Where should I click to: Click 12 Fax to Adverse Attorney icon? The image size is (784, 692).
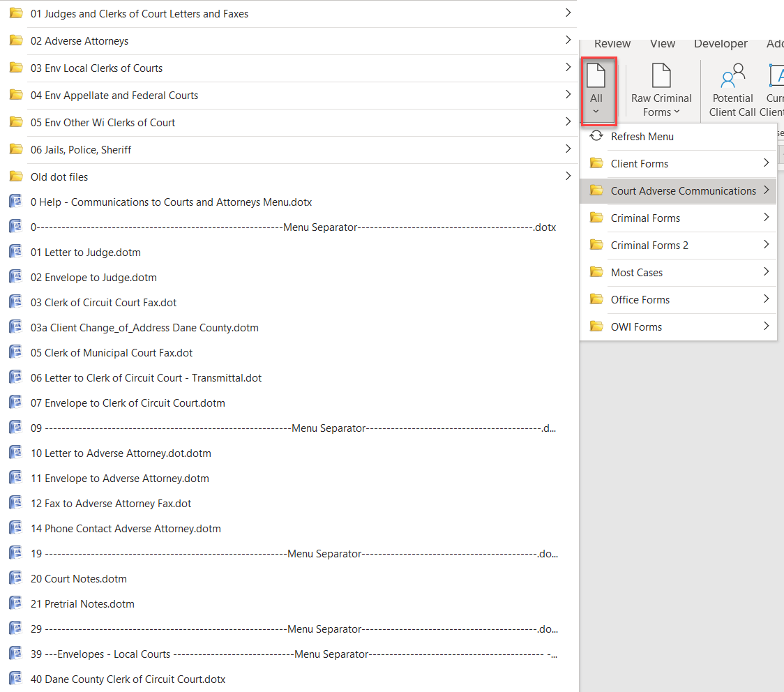coord(16,502)
